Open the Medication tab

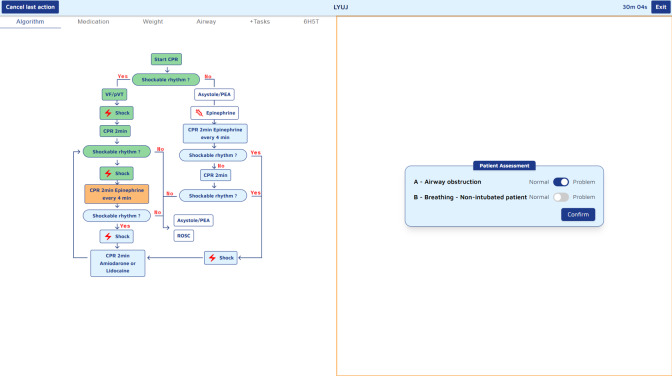(93, 21)
